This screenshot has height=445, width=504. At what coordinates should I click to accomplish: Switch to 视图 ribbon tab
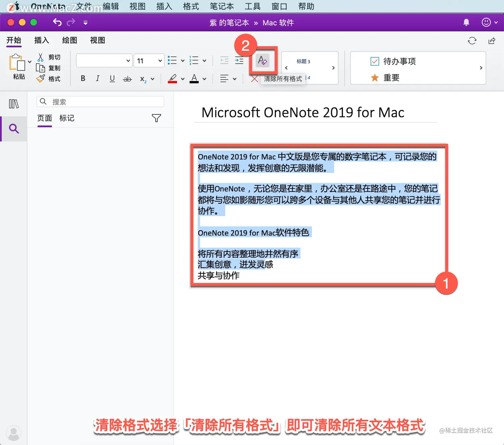(98, 40)
